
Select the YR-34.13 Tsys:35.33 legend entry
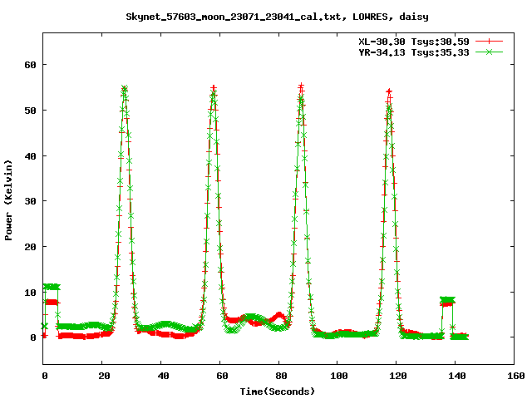point(414,52)
